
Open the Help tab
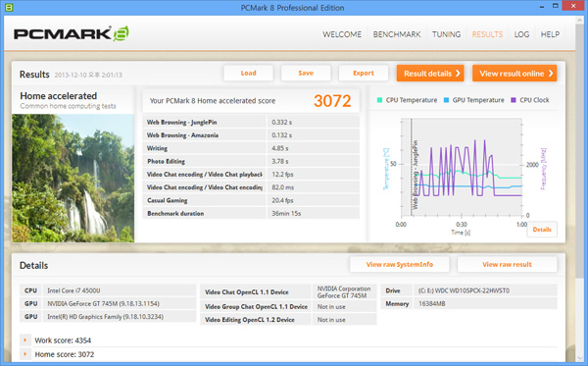pos(550,34)
